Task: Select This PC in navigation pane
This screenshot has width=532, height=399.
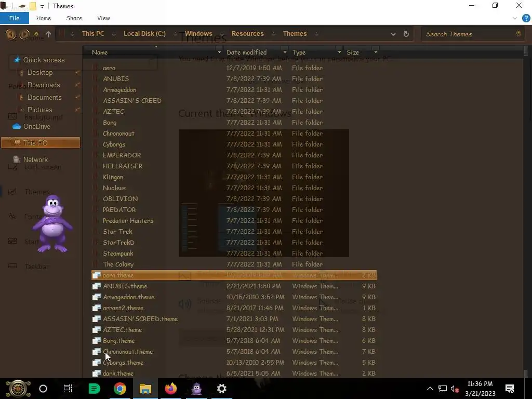Action: pyautogui.click(x=41, y=143)
